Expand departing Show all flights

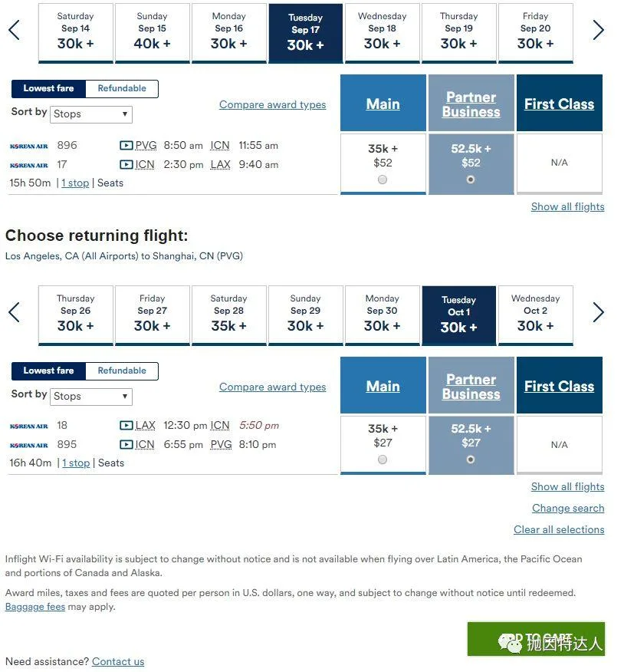567,206
